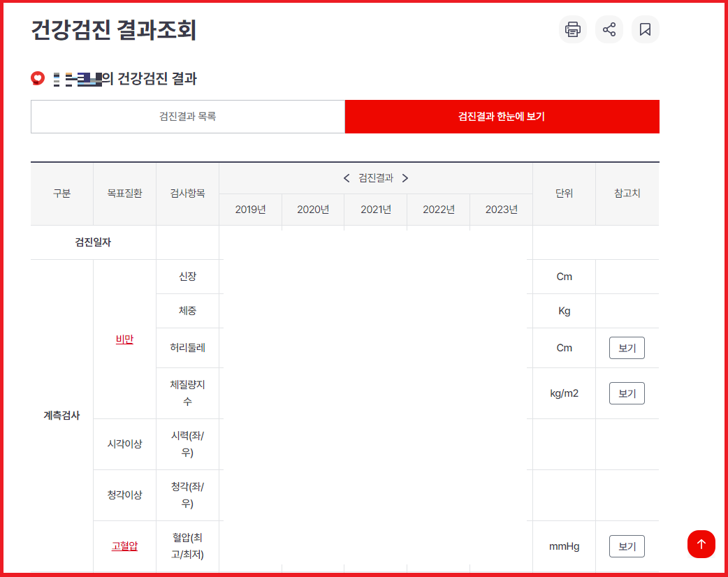Click the 검진일자 row label
728x577 pixels.
pyautogui.click(x=93, y=242)
